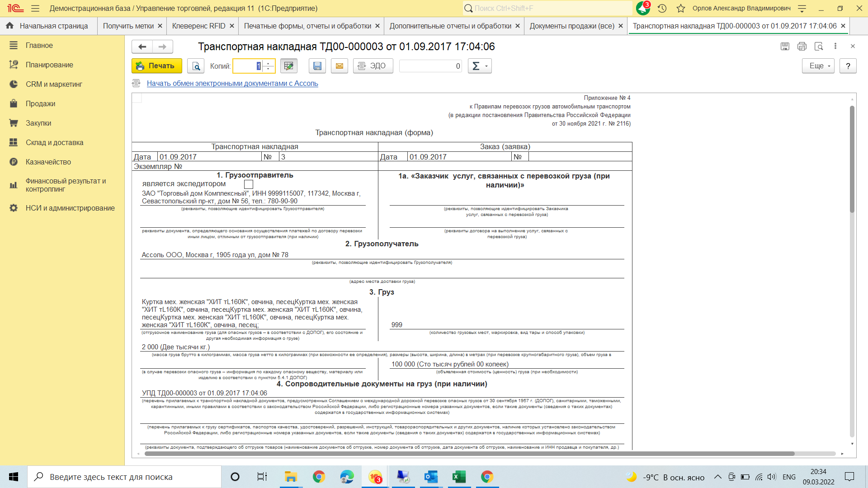This screenshot has height=488, width=868.
Task: Open the Главное section
Action: [x=62, y=45]
